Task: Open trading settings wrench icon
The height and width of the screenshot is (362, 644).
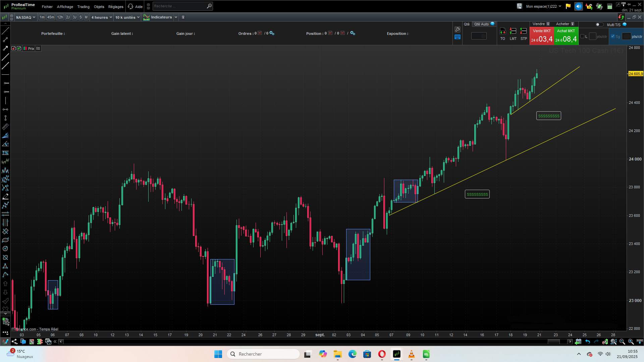Action: point(458,29)
